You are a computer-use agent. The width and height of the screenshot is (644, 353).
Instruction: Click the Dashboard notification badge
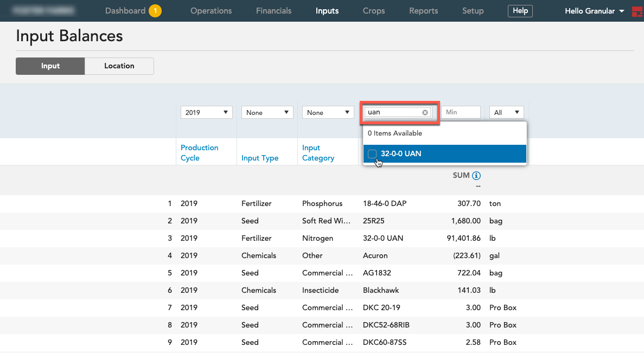click(x=155, y=11)
